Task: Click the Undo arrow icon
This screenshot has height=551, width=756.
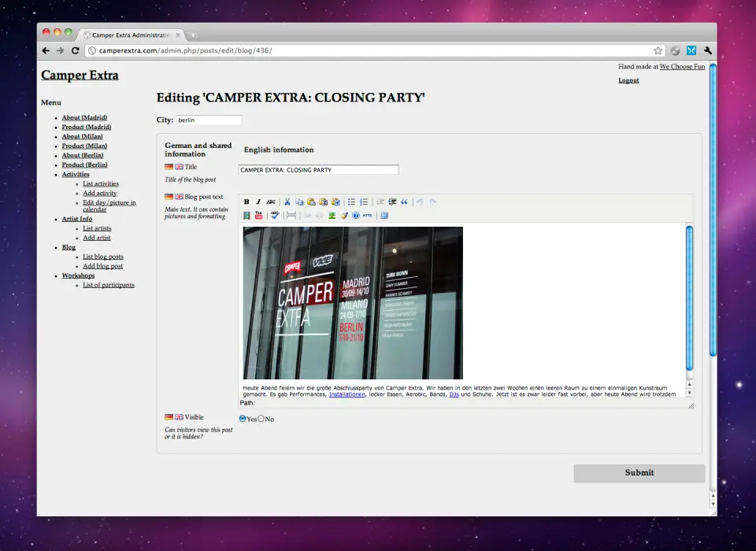Action: coord(420,202)
